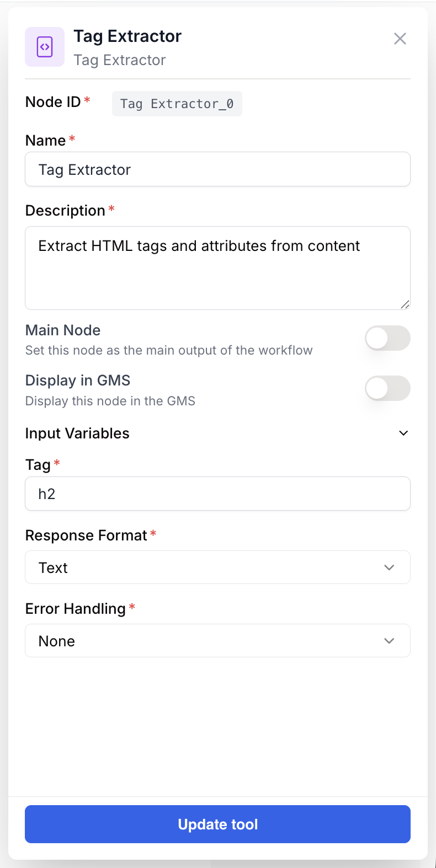Collapse the Input Variables section
Screen dimensions: 436x868
point(403,433)
